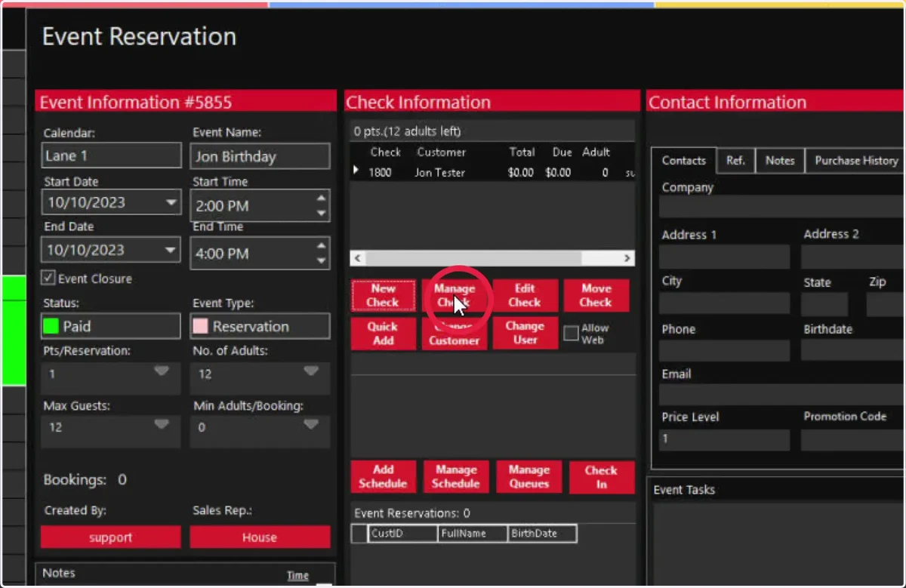Select the Move Check button
The image size is (906, 588).
[x=596, y=295]
